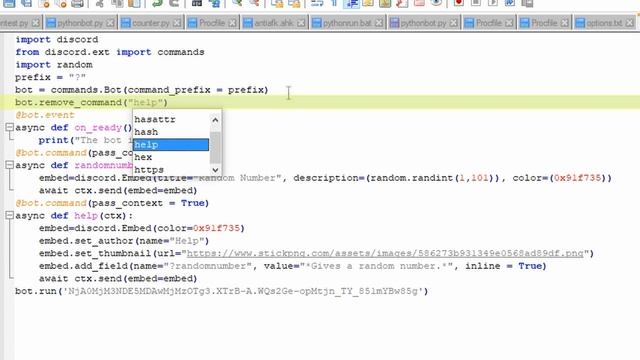640x360 pixels.
Task: Click the 'import random' line
Action: pyautogui.click(x=54, y=64)
